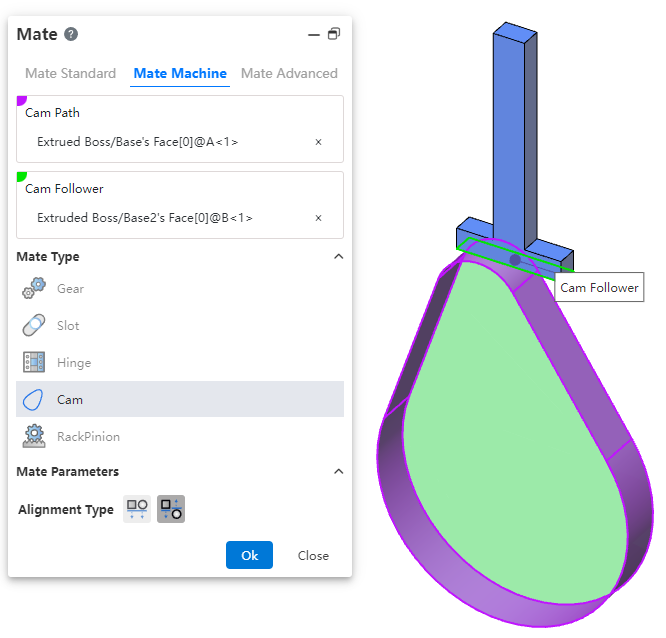This screenshot has height=638, width=666.
Task: Collapse the Mate Parameters section
Action: pos(338,472)
